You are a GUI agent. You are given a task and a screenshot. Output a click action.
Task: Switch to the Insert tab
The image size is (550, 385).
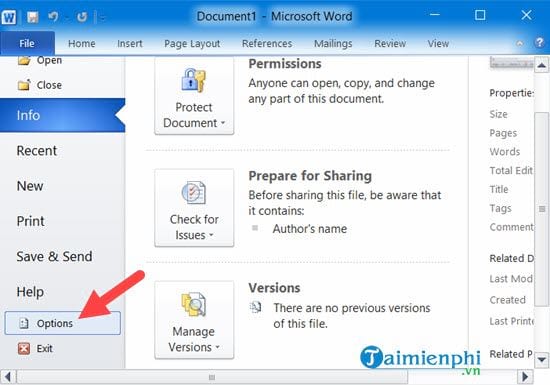[x=130, y=43]
